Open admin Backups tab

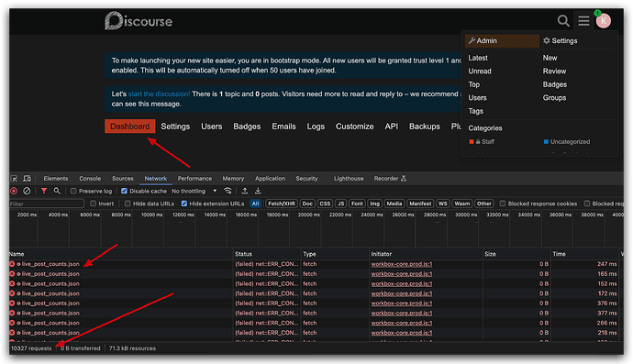click(x=425, y=127)
